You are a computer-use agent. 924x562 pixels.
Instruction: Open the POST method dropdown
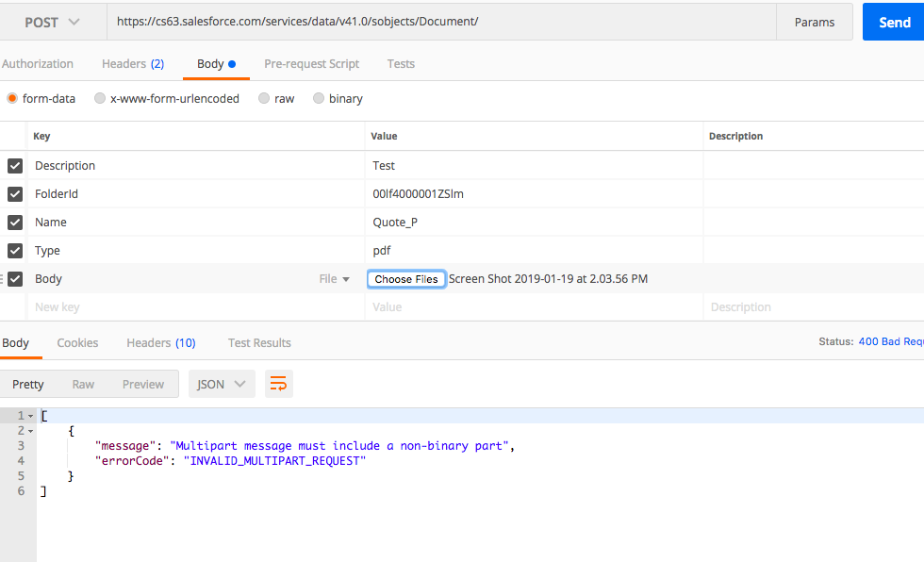(52, 22)
